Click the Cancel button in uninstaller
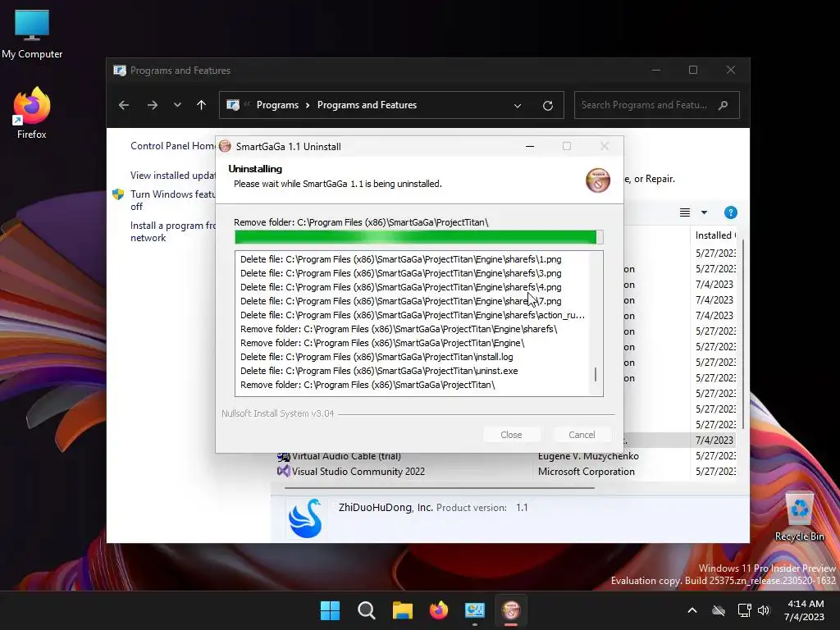The width and height of the screenshot is (840, 630). point(582,435)
